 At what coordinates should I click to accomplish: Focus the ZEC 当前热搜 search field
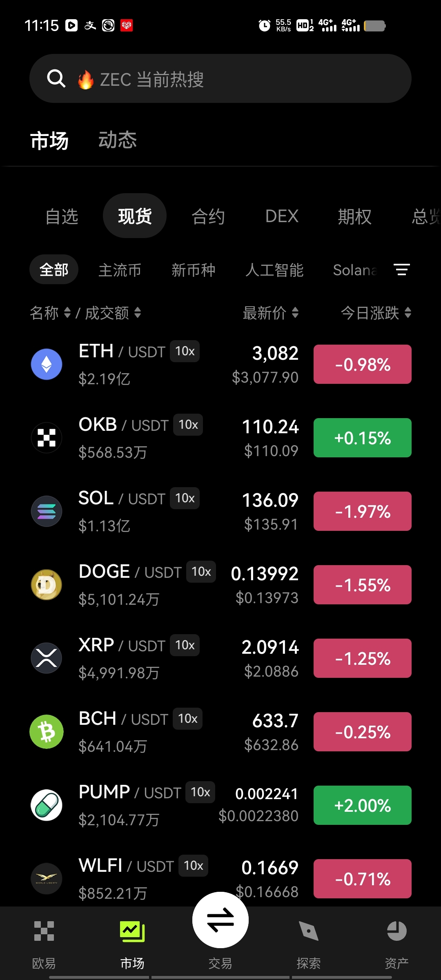(x=220, y=78)
